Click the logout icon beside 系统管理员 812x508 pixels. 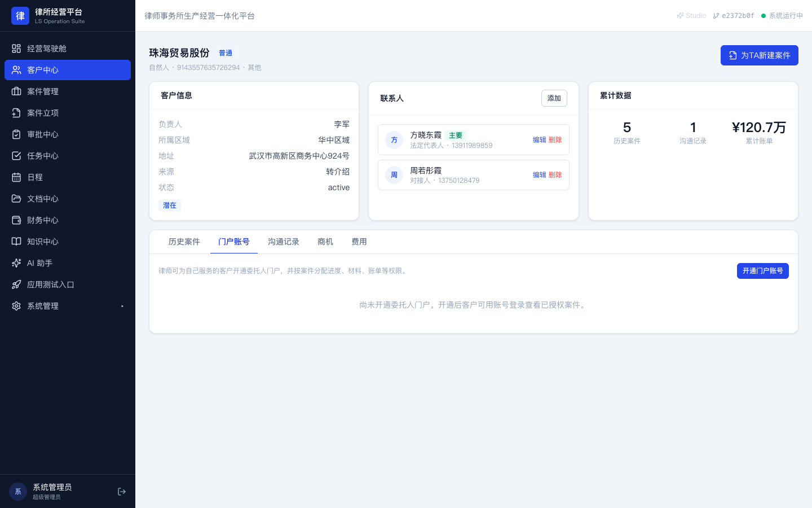pos(122,492)
